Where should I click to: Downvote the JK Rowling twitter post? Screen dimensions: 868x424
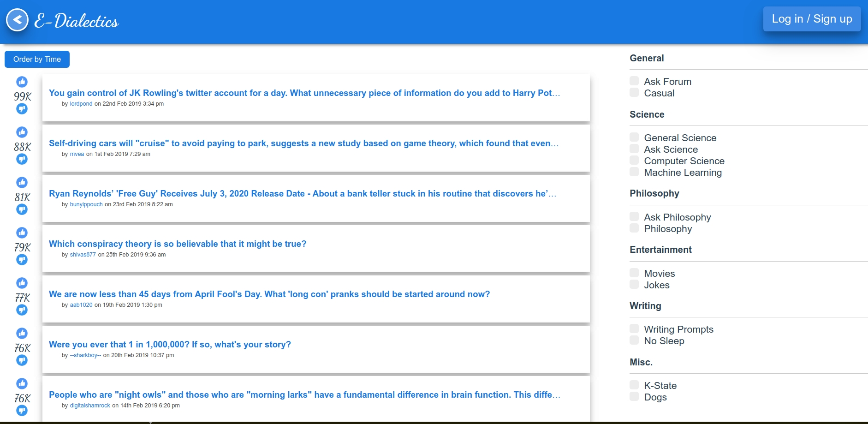22,109
